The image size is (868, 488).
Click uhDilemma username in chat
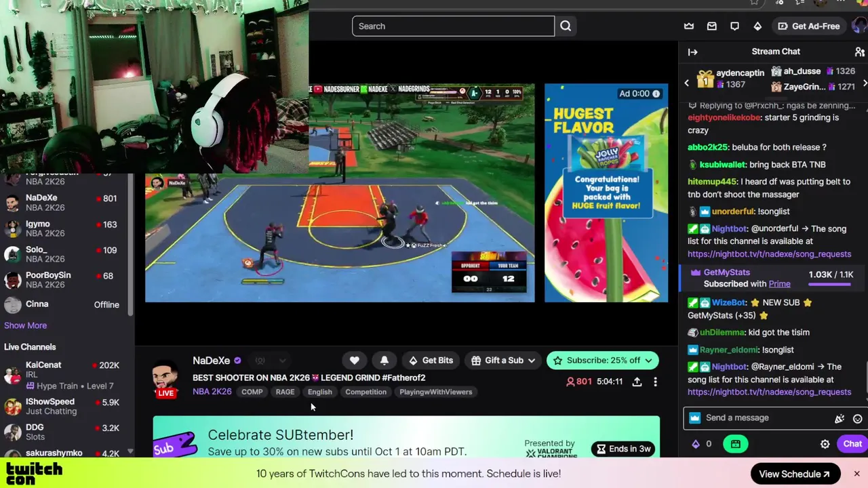722,333
